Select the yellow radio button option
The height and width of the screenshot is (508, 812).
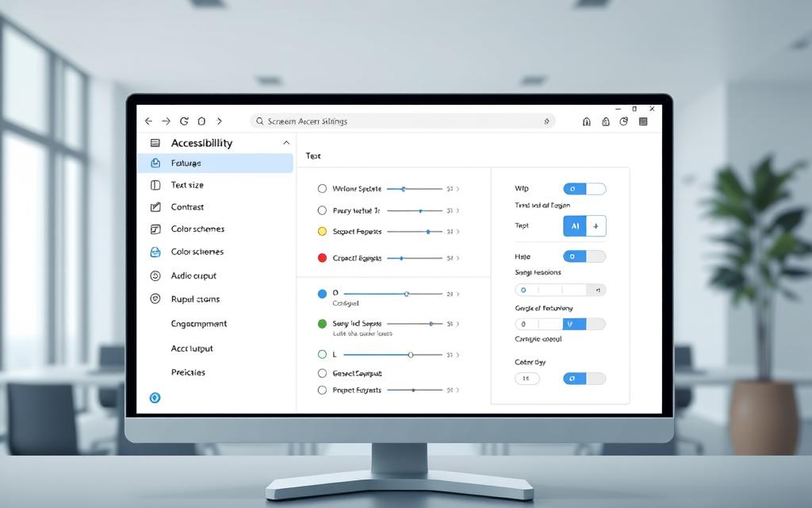[x=322, y=232]
